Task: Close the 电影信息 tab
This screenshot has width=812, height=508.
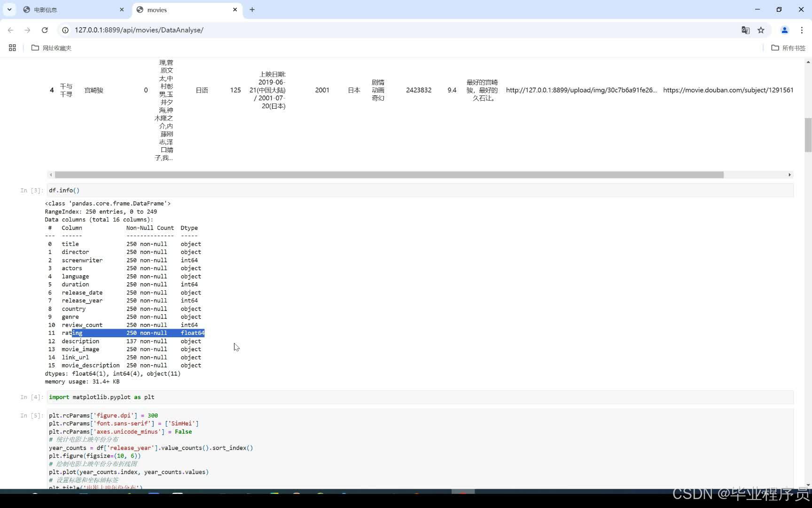Action: 122,9
